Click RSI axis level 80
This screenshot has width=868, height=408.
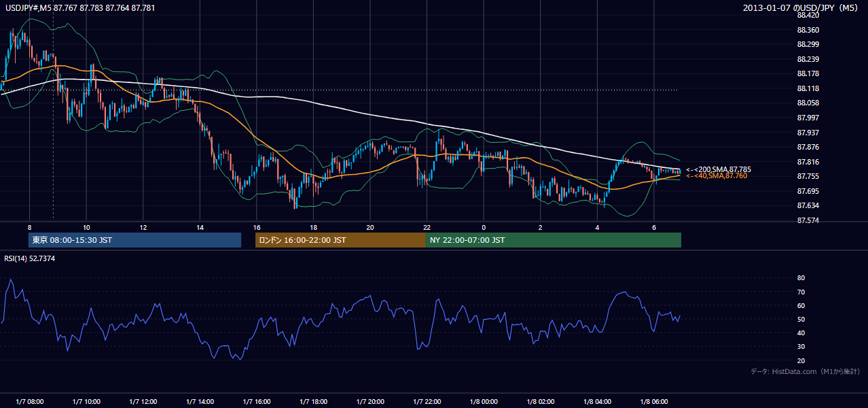(x=801, y=278)
